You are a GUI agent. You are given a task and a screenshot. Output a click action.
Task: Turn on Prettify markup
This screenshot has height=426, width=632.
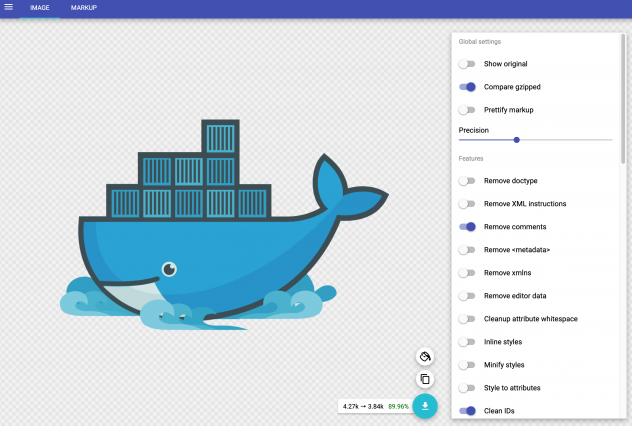[467, 110]
